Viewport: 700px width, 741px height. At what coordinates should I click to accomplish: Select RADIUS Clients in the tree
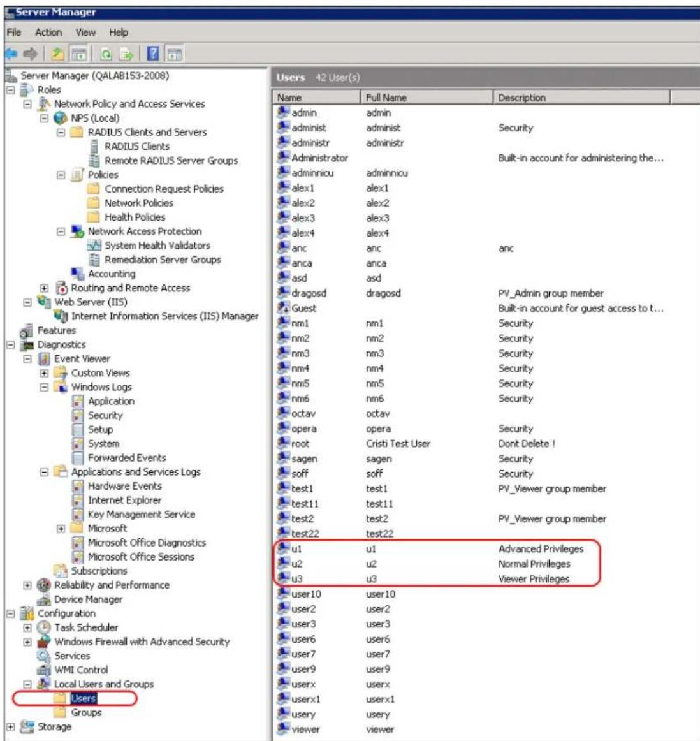pyautogui.click(x=137, y=147)
